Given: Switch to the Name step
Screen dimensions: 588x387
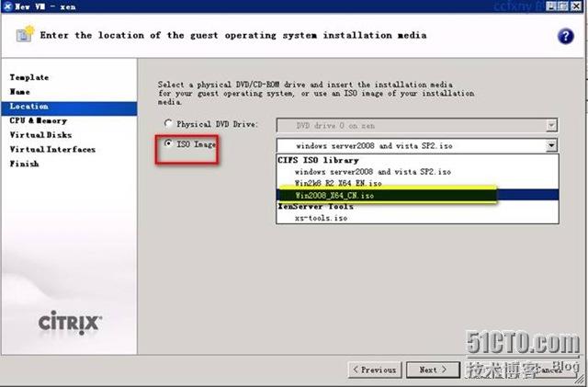Looking at the screenshot, I should pos(19,92).
